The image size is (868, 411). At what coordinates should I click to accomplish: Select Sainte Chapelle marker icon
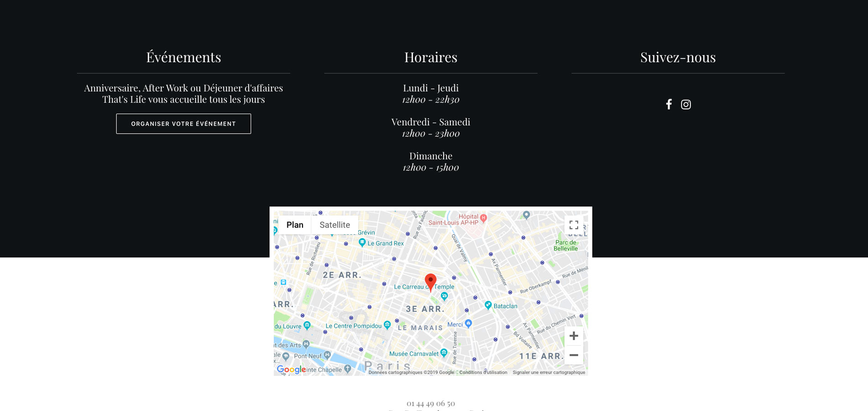[348, 369]
